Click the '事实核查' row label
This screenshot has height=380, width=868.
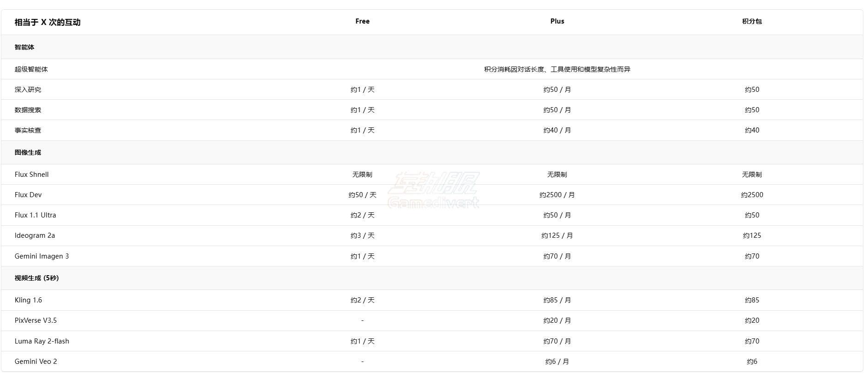[x=28, y=130]
